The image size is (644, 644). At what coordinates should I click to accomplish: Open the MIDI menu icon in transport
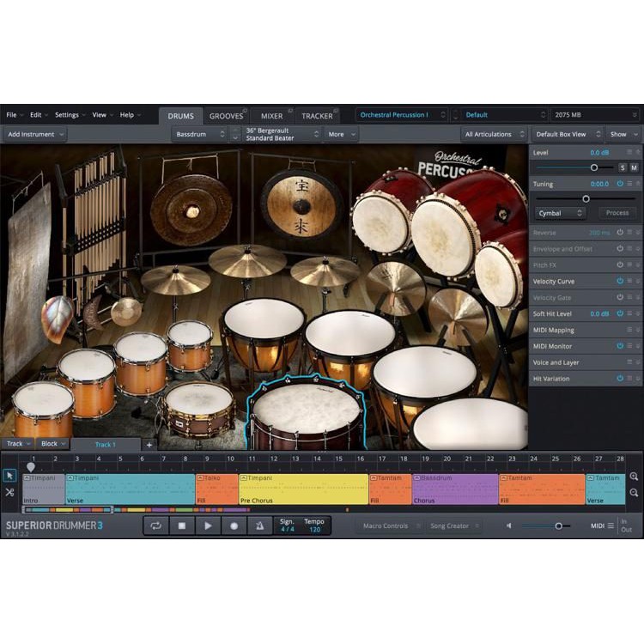611,526
